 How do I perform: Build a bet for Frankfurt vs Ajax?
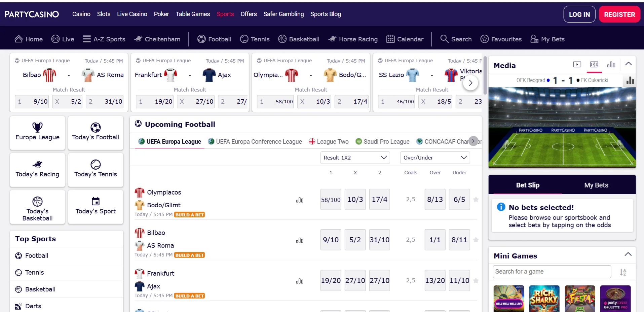[190, 296]
